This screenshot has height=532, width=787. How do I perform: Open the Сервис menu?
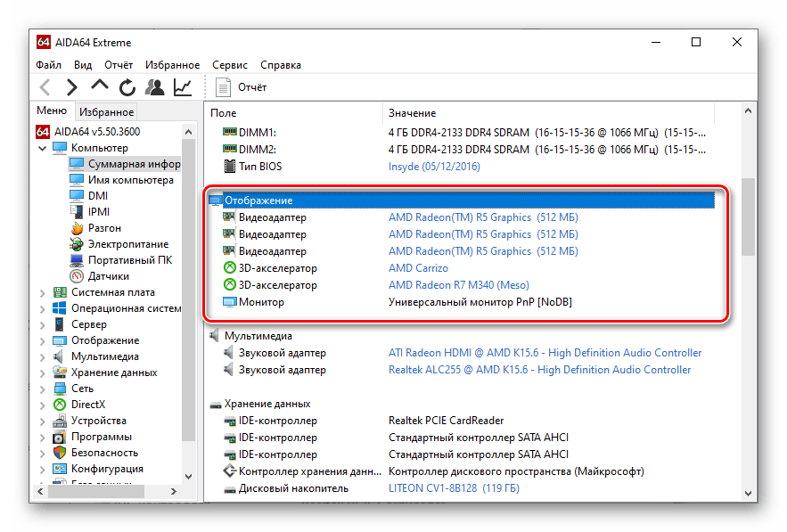[230, 65]
